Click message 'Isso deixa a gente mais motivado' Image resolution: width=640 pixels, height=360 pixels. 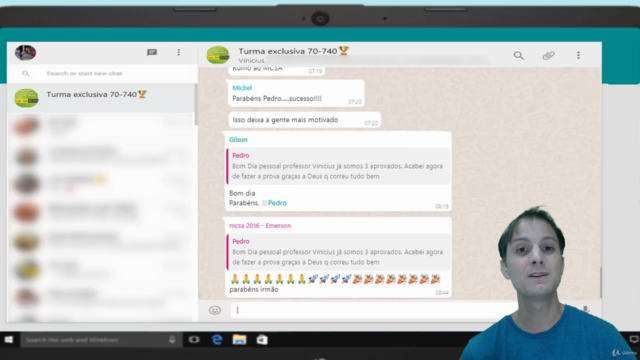click(285, 120)
